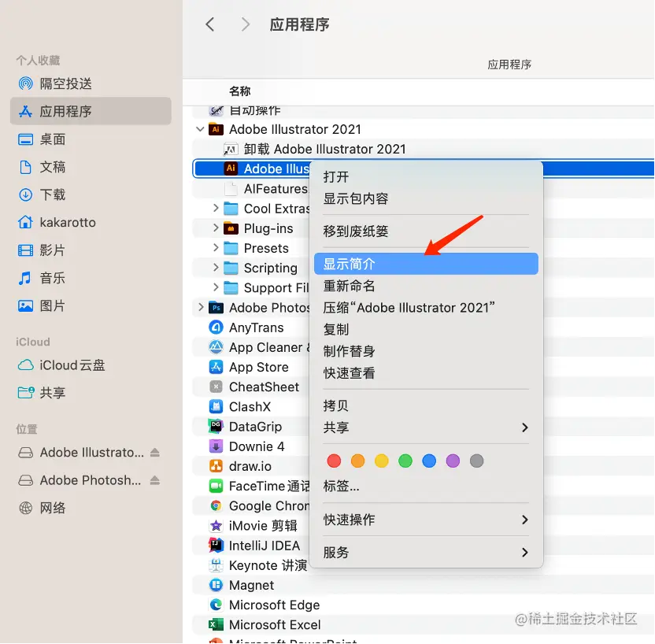Open kakarotto home folder in sidebar
Viewport: 655px width, 644px height.
[91, 222]
